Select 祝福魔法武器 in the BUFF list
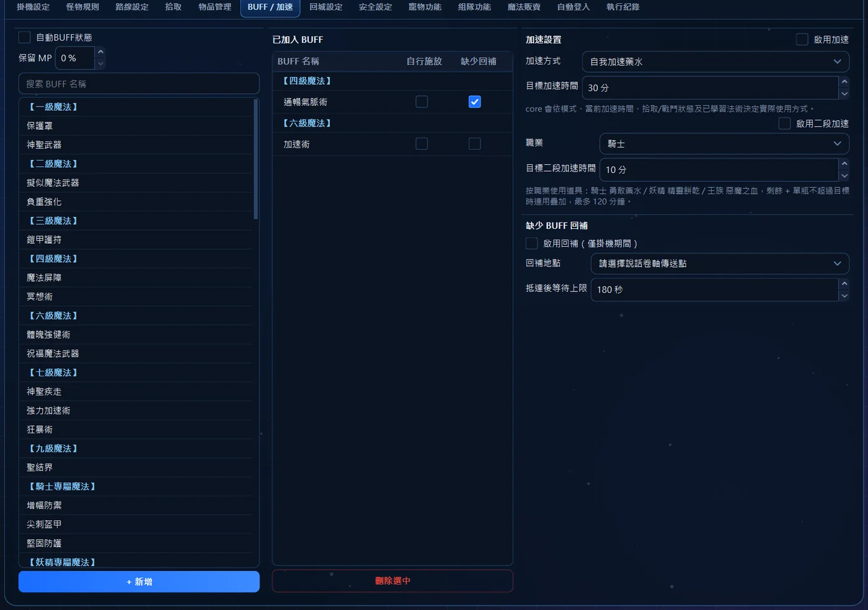The image size is (868, 610). pos(136,353)
